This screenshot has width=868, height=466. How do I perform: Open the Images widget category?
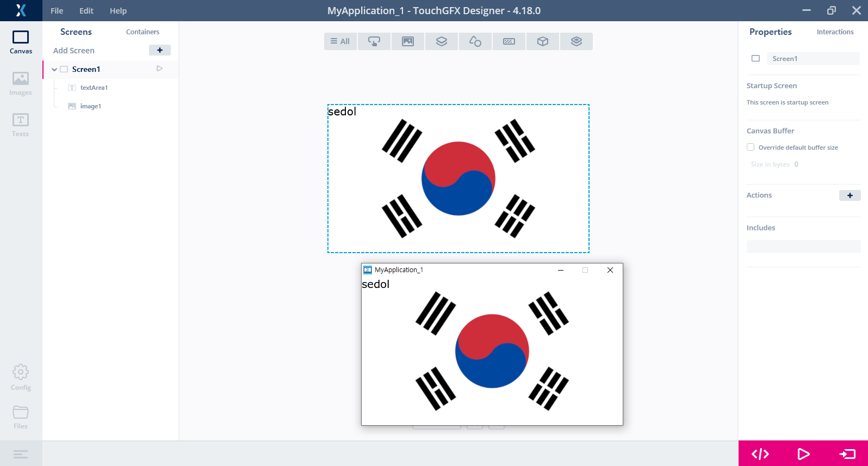(x=408, y=41)
